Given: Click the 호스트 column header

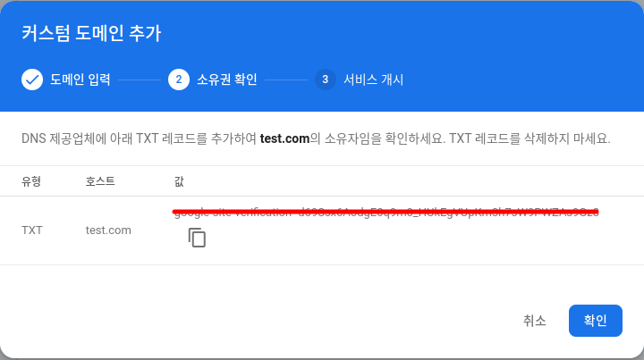Looking at the screenshot, I should [x=100, y=181].
